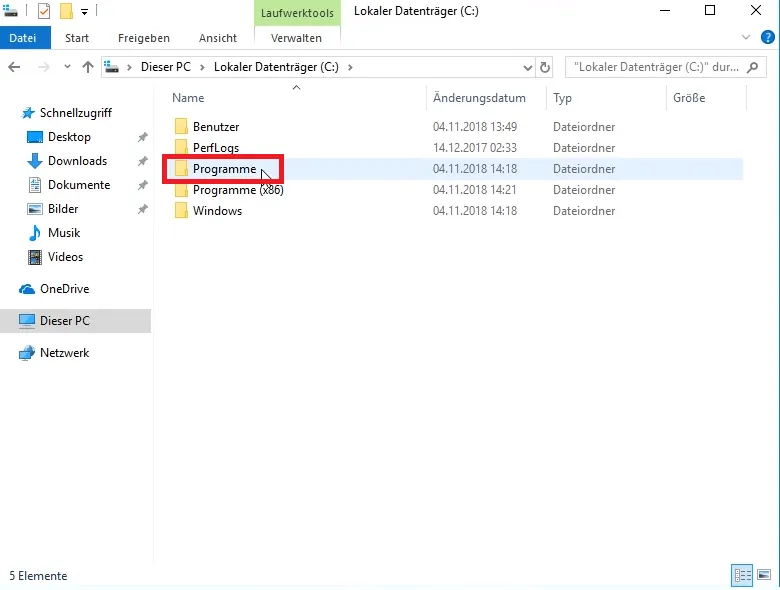This screenshot has height=590, width=780.
Task: Open the Customize Quick Access Toolbar dropdown arrow
Action: [x=85, y=11]
